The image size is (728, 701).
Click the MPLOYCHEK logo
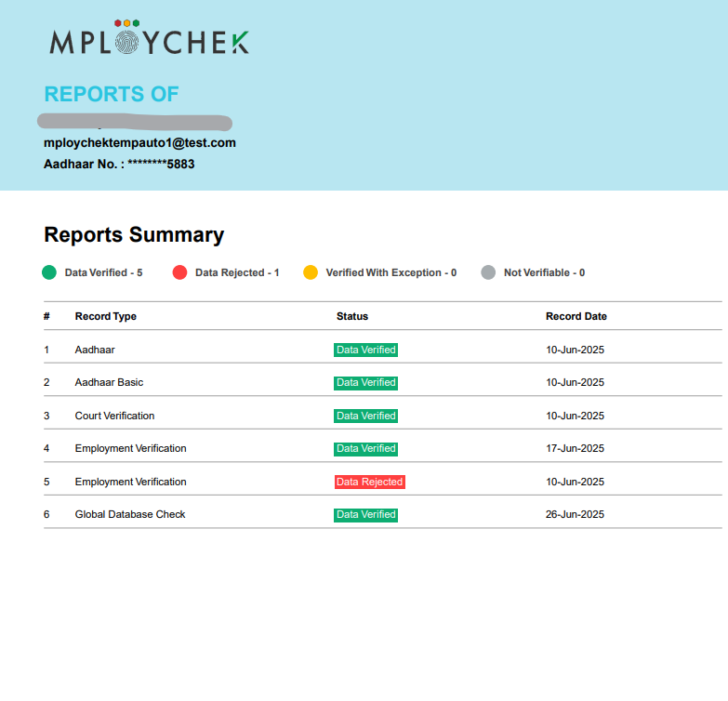point(149,39)
